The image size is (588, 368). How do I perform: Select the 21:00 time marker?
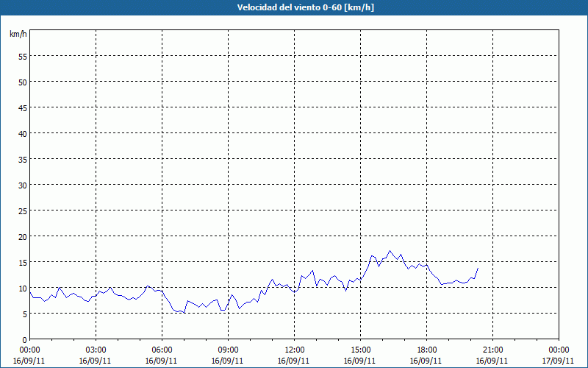(492, 350)
